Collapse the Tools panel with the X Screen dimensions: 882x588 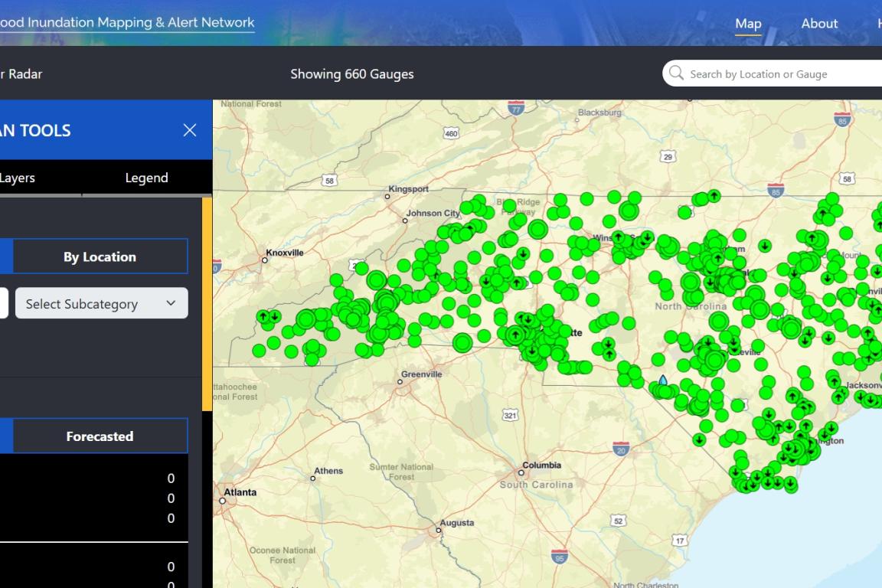tap(190, 130)
